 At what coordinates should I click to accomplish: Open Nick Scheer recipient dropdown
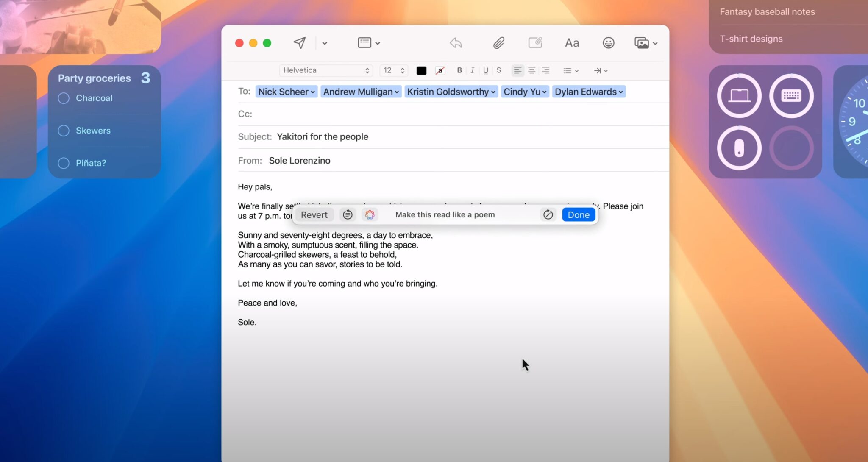[313, 92]
